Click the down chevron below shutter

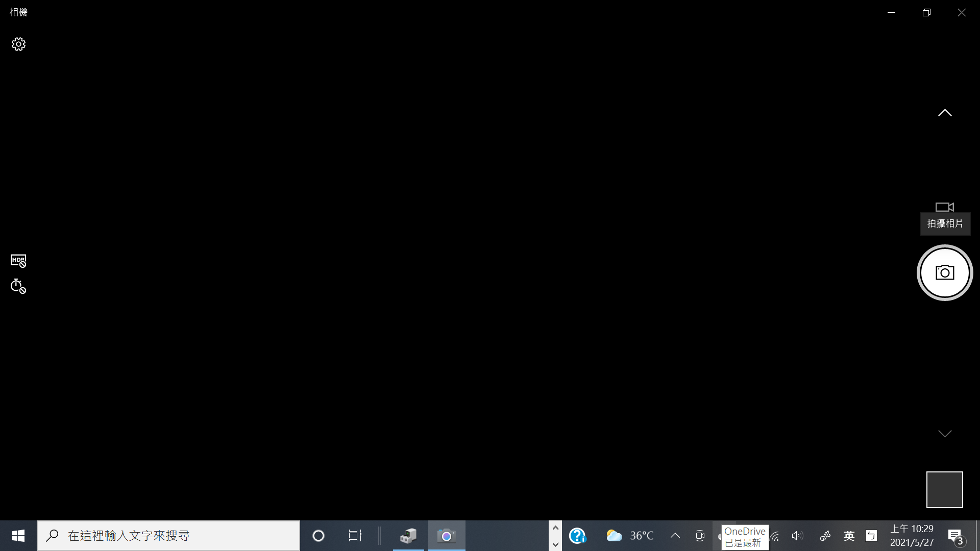(945, 434)
